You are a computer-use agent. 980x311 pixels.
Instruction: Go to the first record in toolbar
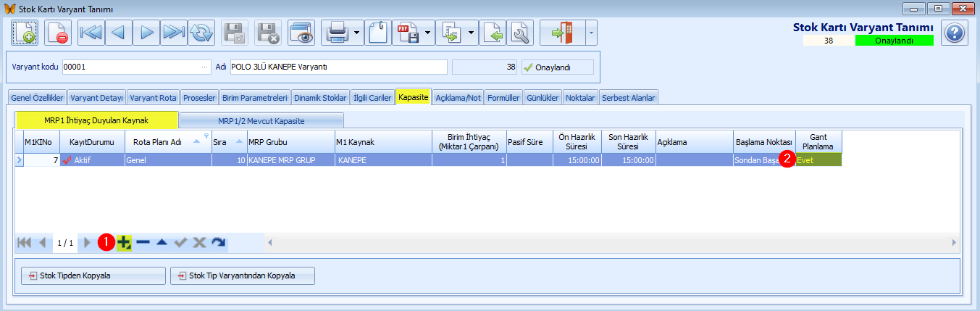point(91,33)
